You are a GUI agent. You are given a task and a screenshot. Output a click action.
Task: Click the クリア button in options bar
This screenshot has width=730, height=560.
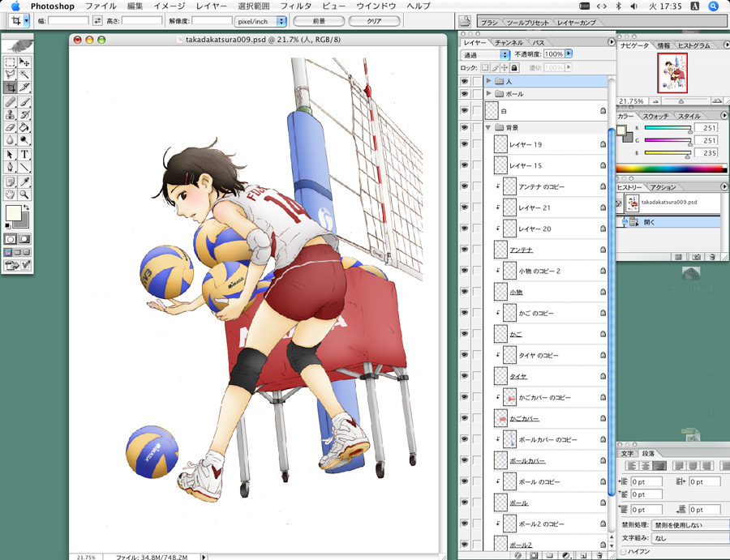374,21
